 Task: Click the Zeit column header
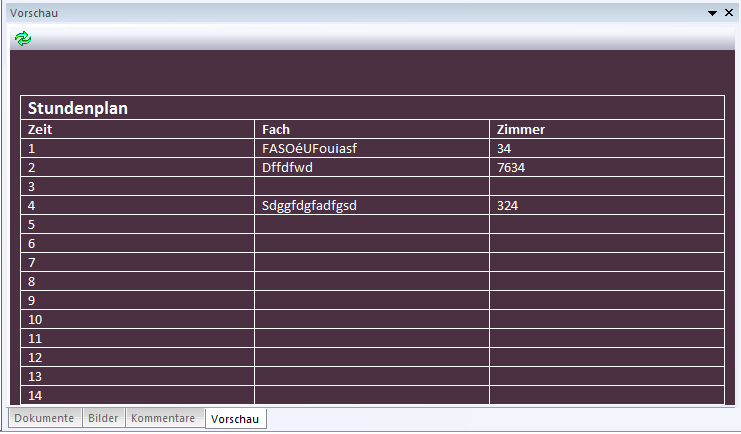pos(40,129)
